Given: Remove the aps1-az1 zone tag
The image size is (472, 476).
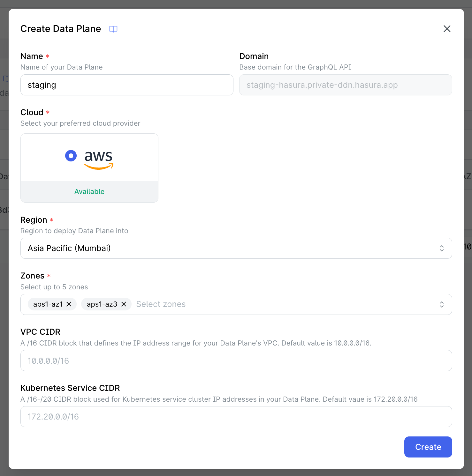Looking at the screenshot, I should [x=69, y=304].
